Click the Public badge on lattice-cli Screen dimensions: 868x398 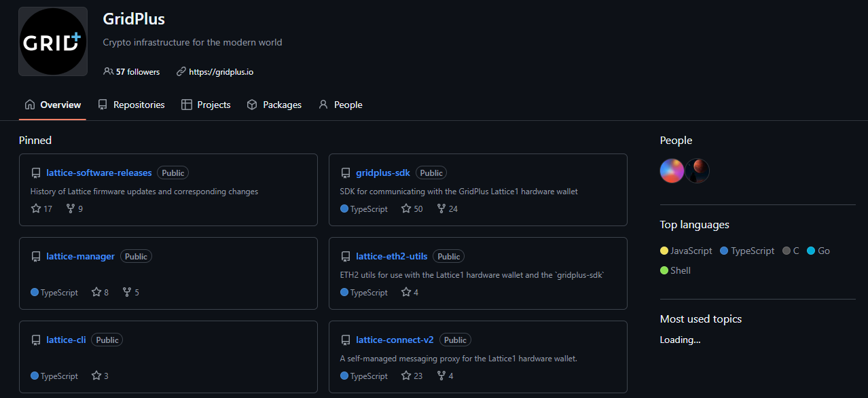tap(107, 340)
